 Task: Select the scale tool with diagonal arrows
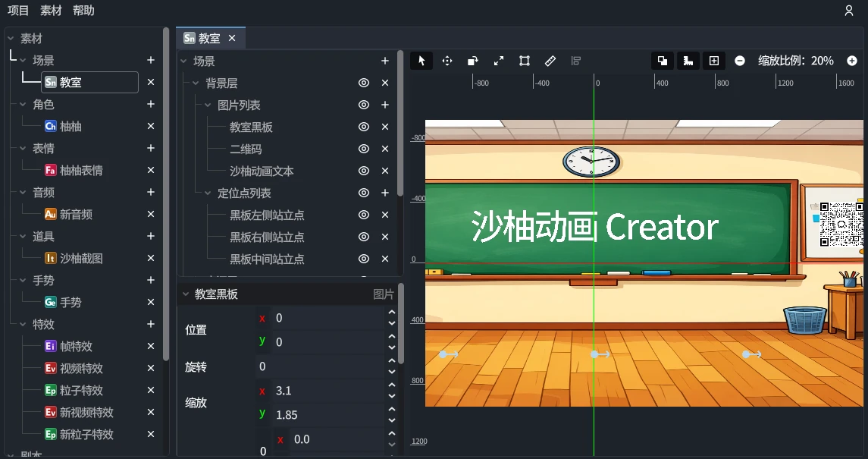click(x=499, y=61)
